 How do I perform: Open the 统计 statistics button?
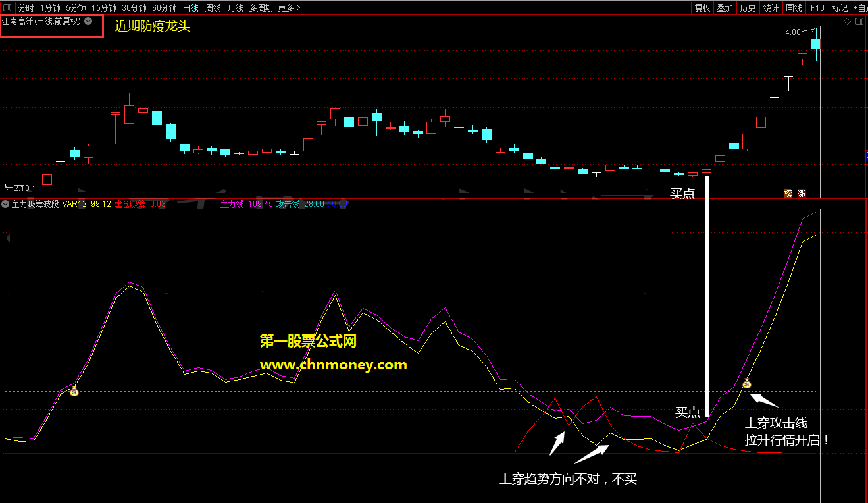pos(771,8)
